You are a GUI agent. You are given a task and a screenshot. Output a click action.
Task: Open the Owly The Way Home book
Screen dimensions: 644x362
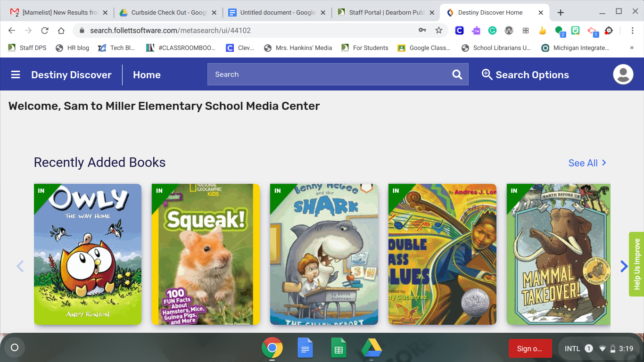(88, 254)
